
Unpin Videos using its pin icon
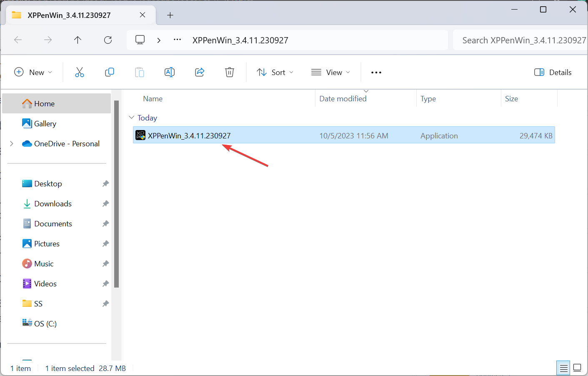point(105,283)
